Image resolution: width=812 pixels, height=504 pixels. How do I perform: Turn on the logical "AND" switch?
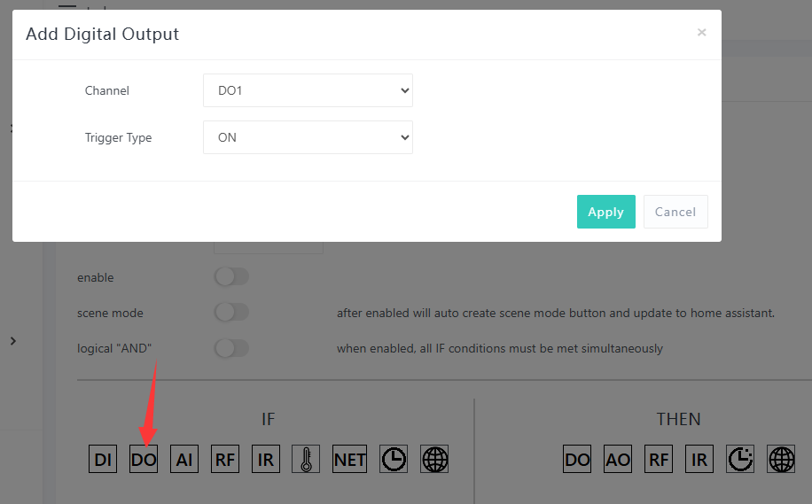(x=232, y=348)
